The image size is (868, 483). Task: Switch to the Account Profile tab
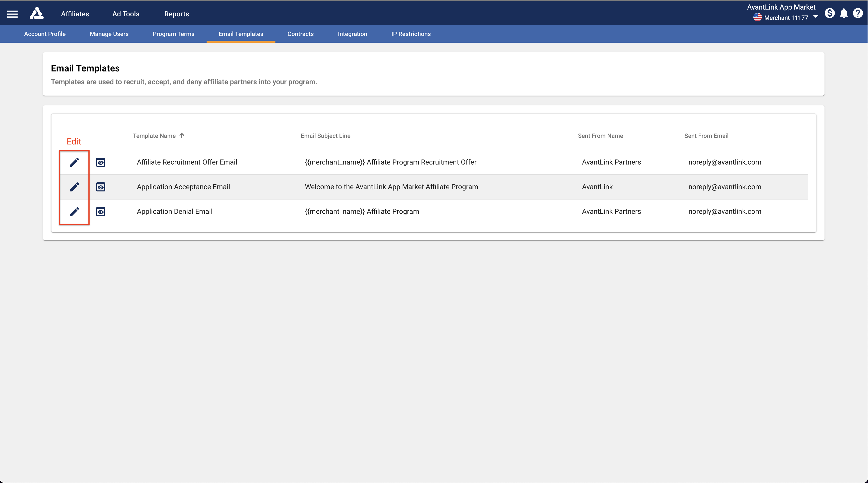click(45, 34)
